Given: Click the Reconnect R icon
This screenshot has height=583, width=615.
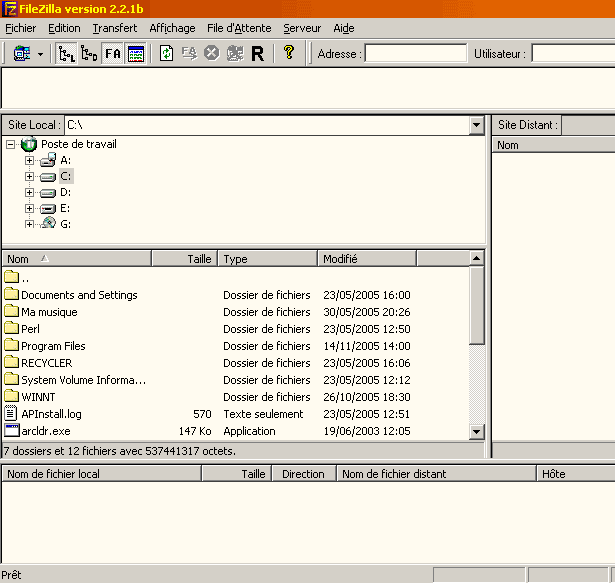Looking at the screenshot, I should click(x=258, y=54).
